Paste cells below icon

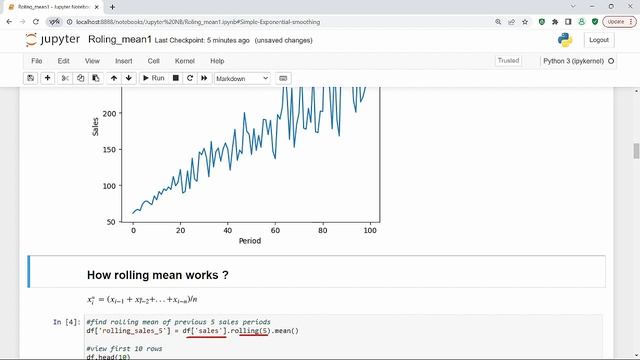[96, 78]
